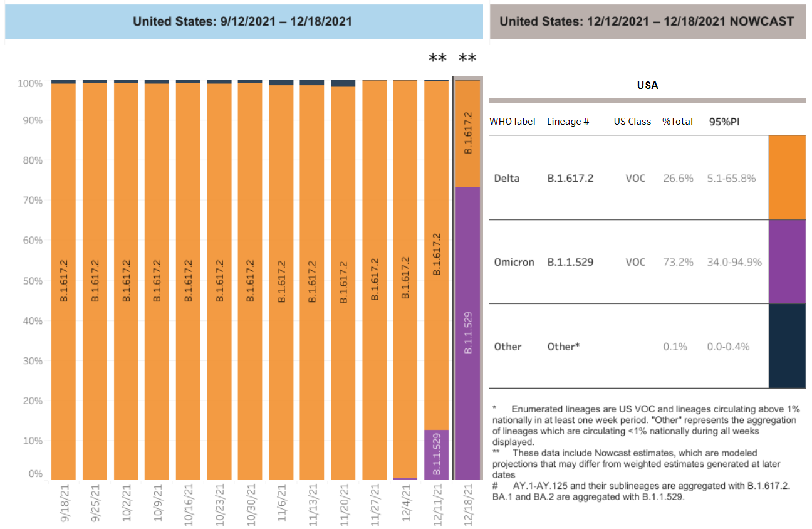812x529 pixels.
Task: Select the NOWCAST panel header
Action: pos(648,21)
